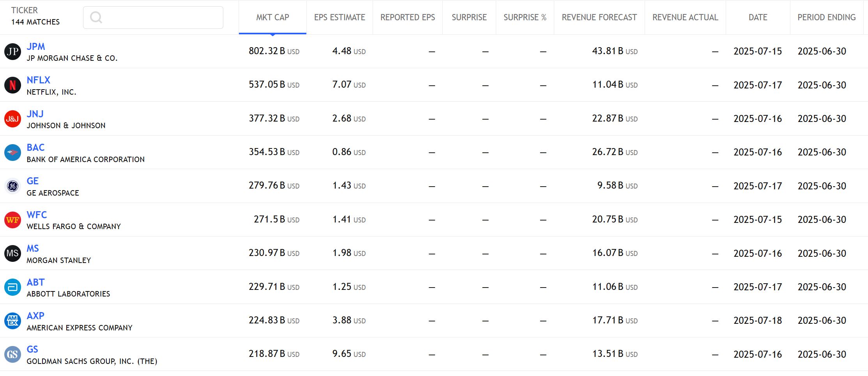Sort by the SURPRISE column header

469,17
